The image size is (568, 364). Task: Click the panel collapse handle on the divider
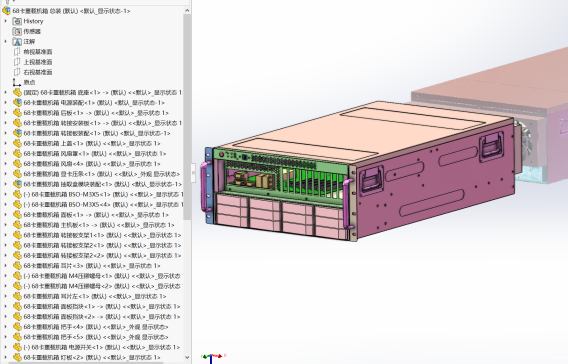tap(193, 173)
